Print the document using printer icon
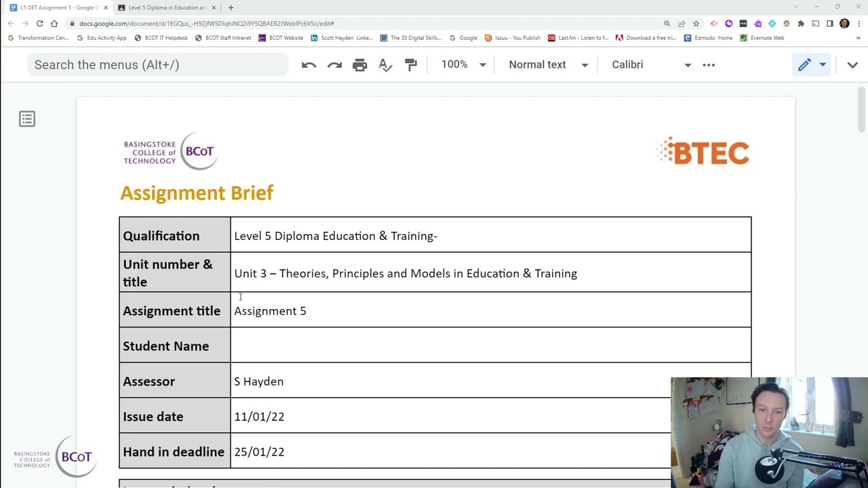The image size is (868, 488). coord(360,64)
